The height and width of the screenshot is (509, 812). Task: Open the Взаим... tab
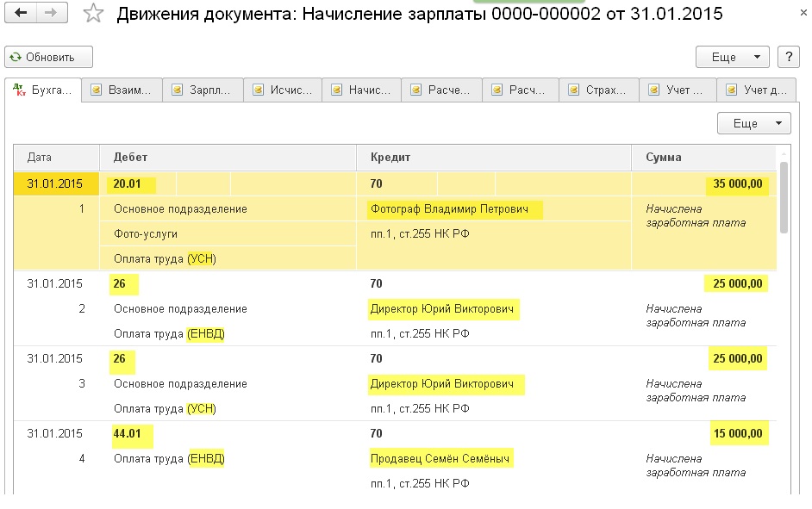coord(122,90)
